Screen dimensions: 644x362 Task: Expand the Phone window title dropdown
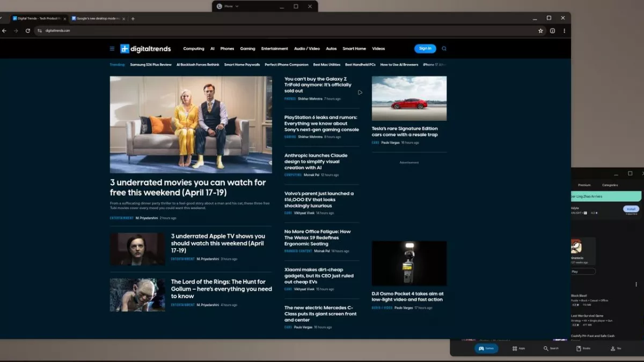237,6
